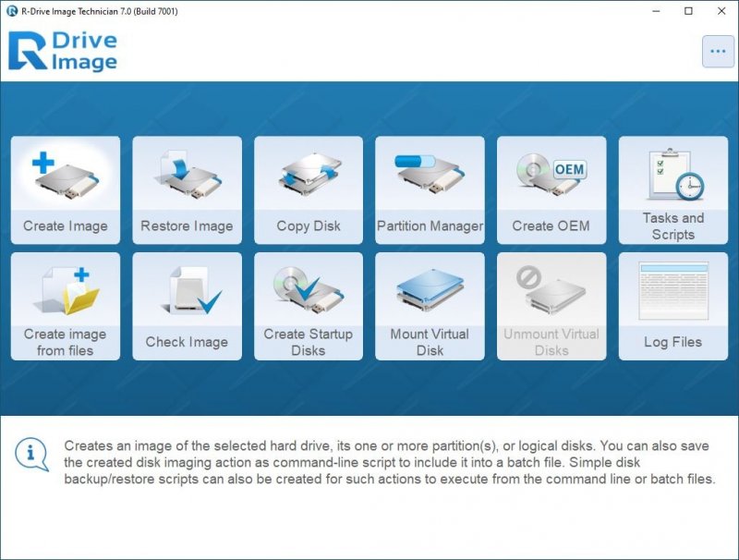Click the greyed Unmount Virtual Disks tile
Image resolution: width=739 pixels, height=560 pixels.
click(x=551, y=307)
